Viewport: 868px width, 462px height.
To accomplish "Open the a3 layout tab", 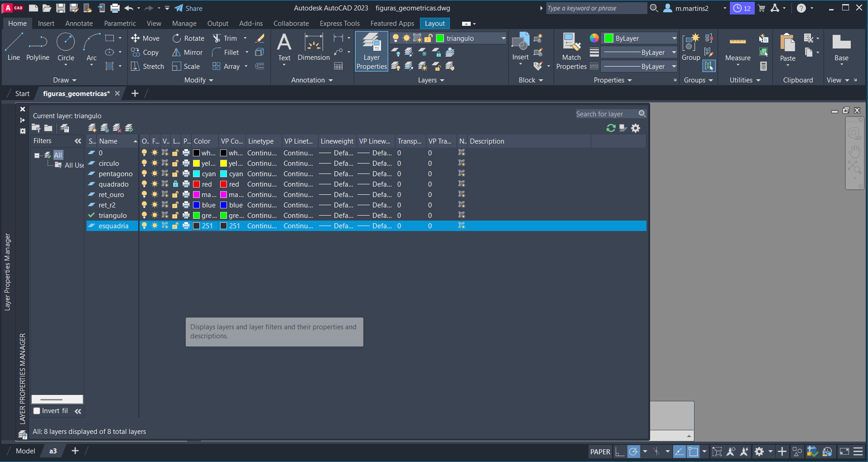I will click(x=53, y=451).
